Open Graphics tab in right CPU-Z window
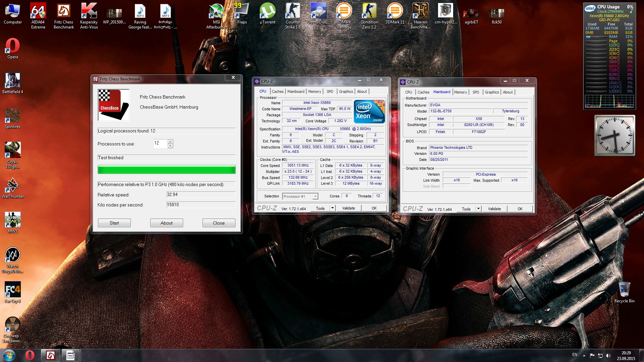This screenshot has width=644, height=362. pyautogui.click(x=492, y=92)
